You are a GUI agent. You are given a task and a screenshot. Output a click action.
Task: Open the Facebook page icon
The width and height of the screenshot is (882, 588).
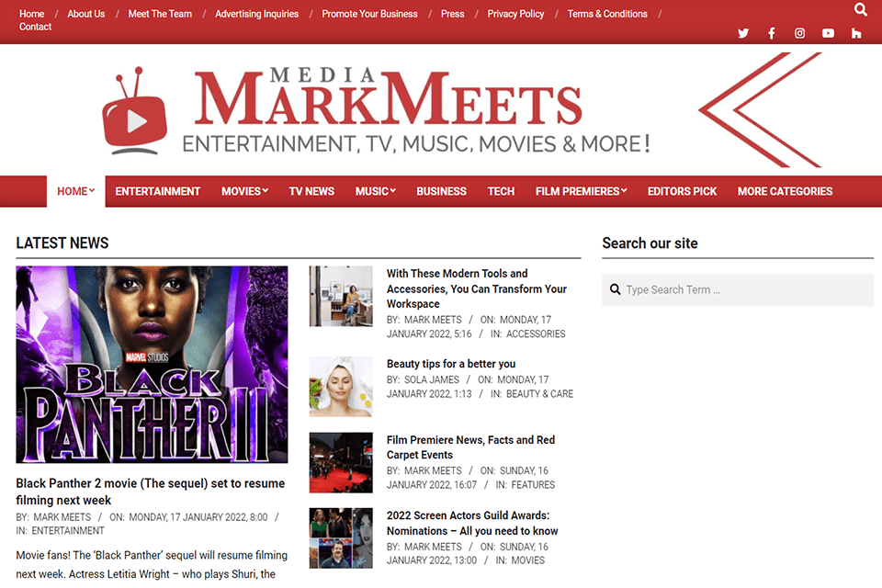pos(771,33)
